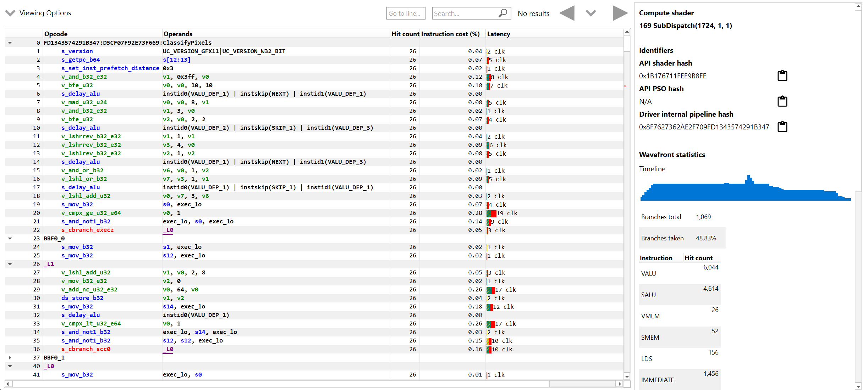Sort by Hit count column header

pos(405,34)
